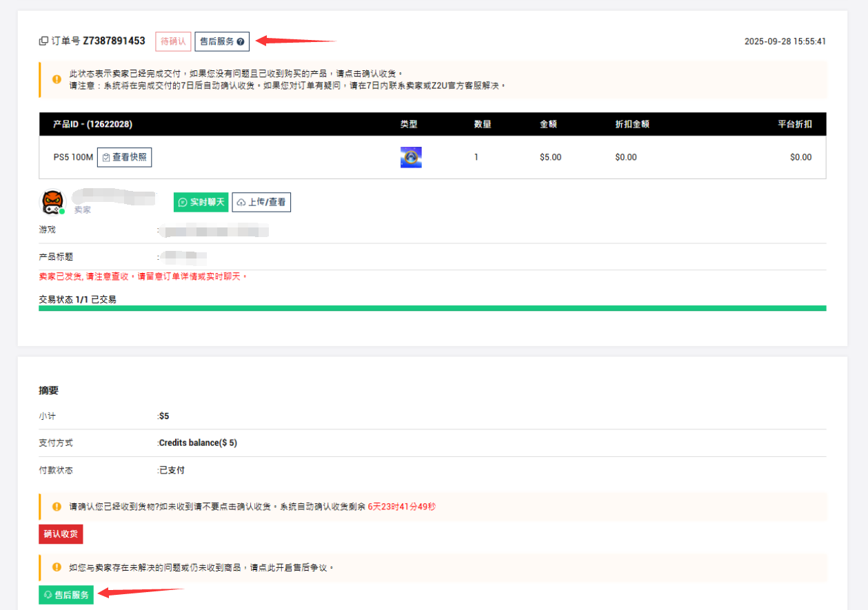Click the order timestamp 2025-09-28 15:55:41
This screenshot has width=868, height=610.
point(785,41)
